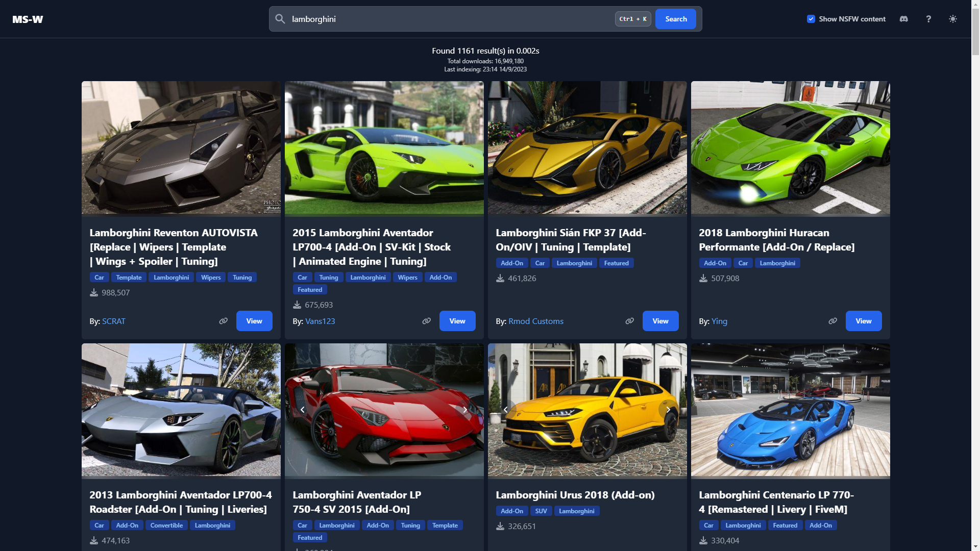Open the blue Centenario thumbnail image
Image resolution: width=980 pixels, height=551 pixels.
pos(791,410)
